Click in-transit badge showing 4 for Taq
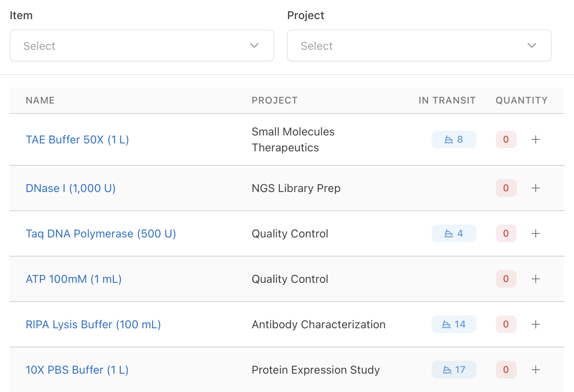Screen dimensions: 574x392 (x=454, y=233)
